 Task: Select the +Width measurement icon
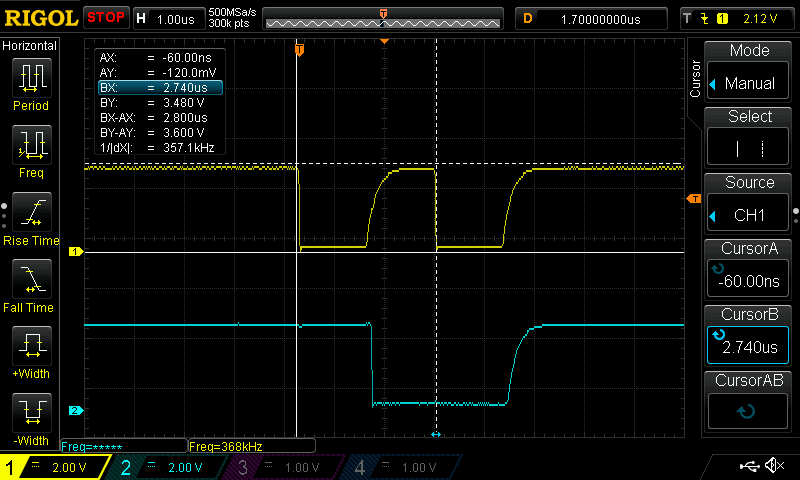click(x=32, y=346)
